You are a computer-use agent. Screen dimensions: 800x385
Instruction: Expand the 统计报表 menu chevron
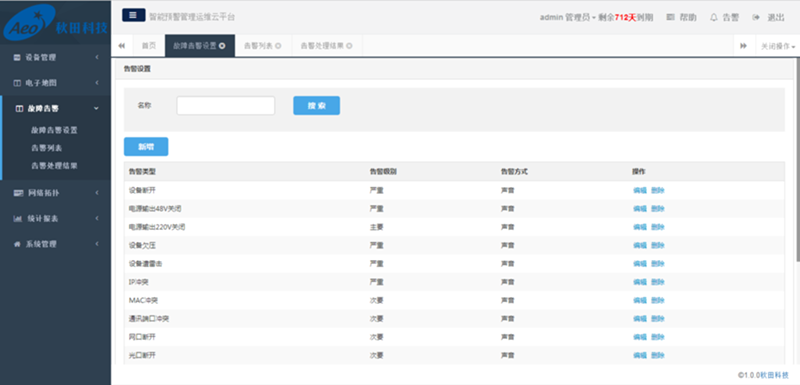pyautogui.click(x=96, y=219)
